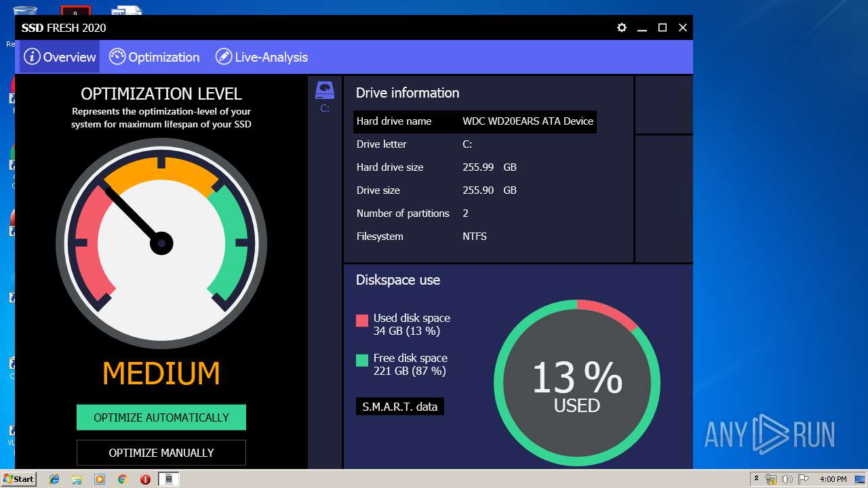Open Windows Explorer folder on taskbar
The image size is (868, 488).
point(77,479)
